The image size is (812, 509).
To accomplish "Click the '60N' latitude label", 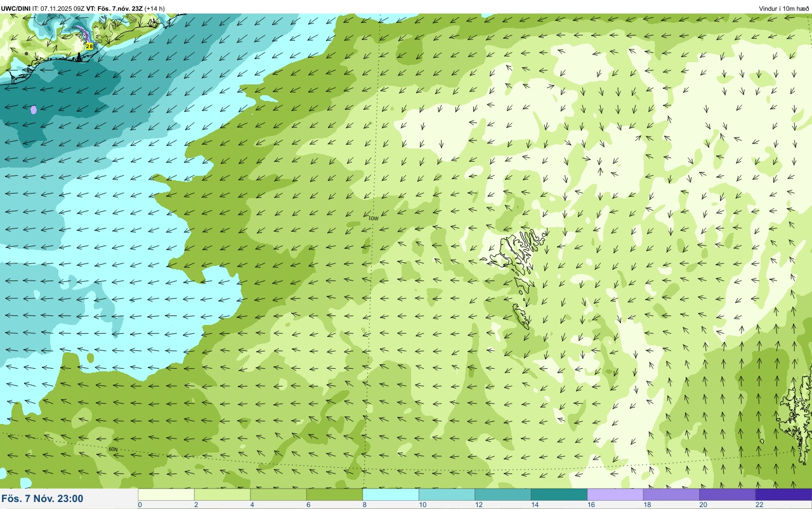I will (113, 449).
